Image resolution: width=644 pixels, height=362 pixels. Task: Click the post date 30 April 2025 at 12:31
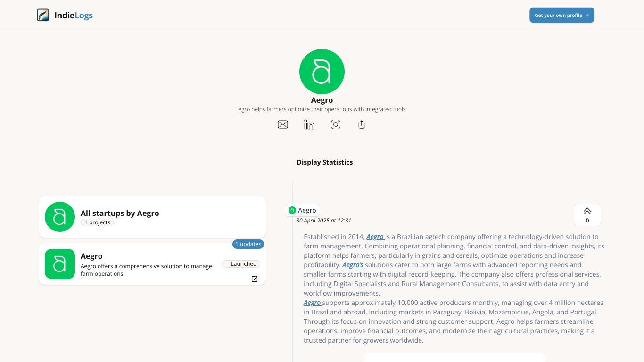323,221
